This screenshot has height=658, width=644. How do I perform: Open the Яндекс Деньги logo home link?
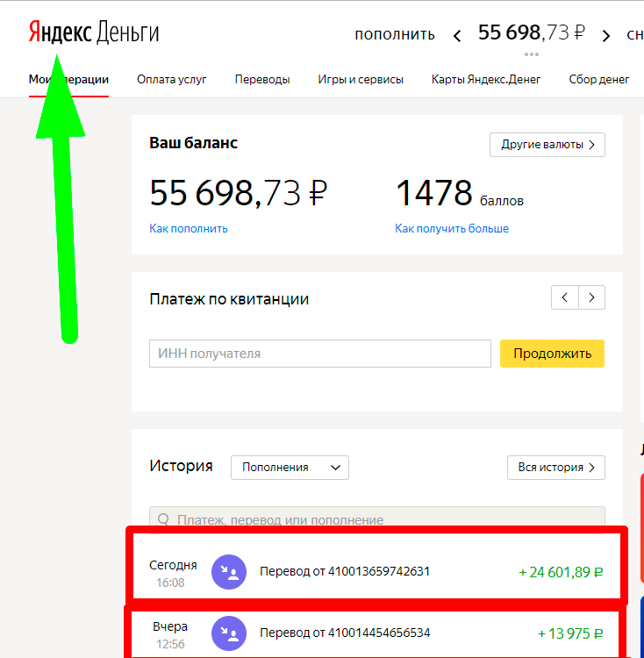tap(94, 32)
